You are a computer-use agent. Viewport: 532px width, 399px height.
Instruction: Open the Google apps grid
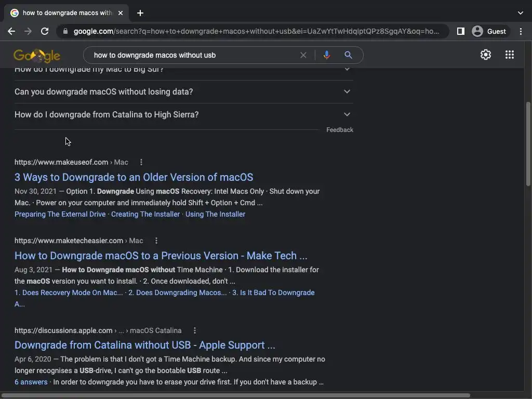[x=509, y=55]
